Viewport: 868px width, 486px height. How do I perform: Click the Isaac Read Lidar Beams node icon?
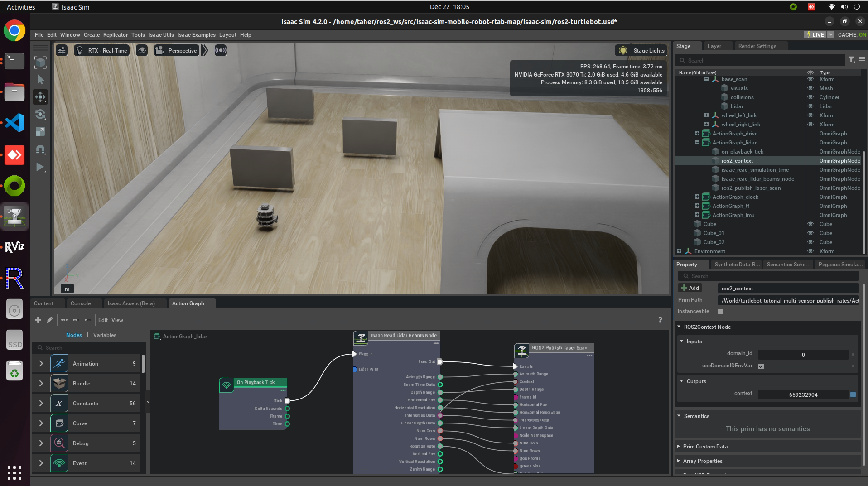click(x=361, y=338)
